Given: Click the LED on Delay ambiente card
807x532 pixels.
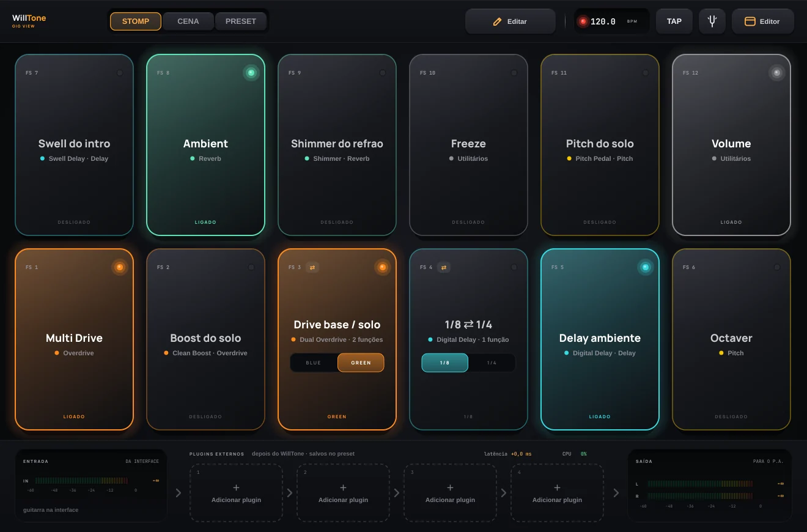Looking at the screenshot, I should point(645,267).
